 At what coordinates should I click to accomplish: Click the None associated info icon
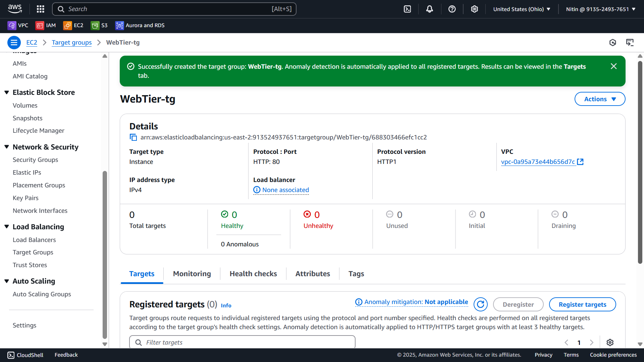[257, 190]
